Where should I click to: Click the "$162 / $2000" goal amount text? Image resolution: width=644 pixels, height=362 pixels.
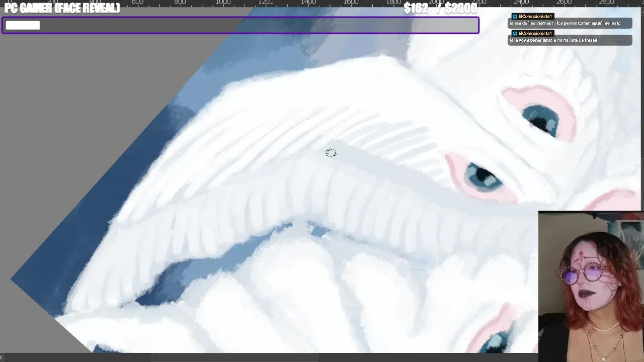tap(440, 8)
